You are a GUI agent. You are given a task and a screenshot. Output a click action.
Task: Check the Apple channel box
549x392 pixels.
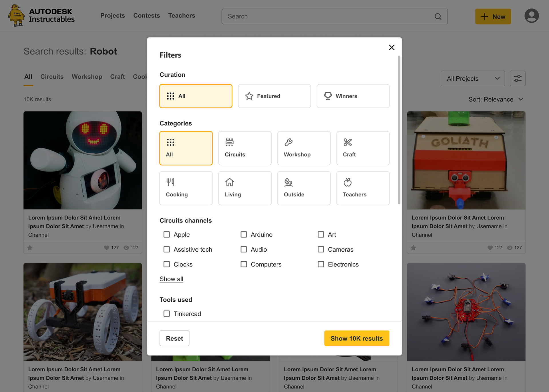tap(167, 234)
